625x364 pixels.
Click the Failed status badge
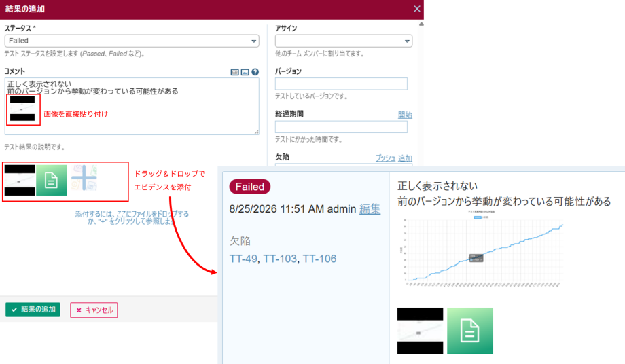click(x=250, y=187)
